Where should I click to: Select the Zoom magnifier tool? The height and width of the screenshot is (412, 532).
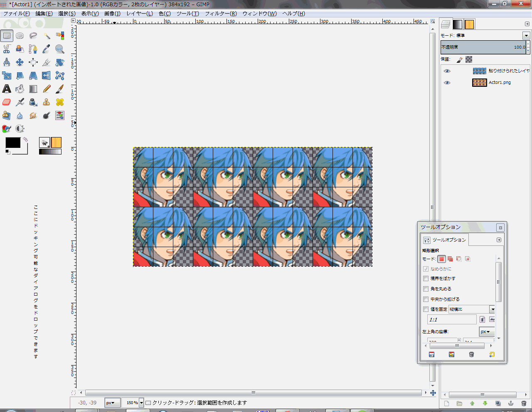tap(60, 49)
